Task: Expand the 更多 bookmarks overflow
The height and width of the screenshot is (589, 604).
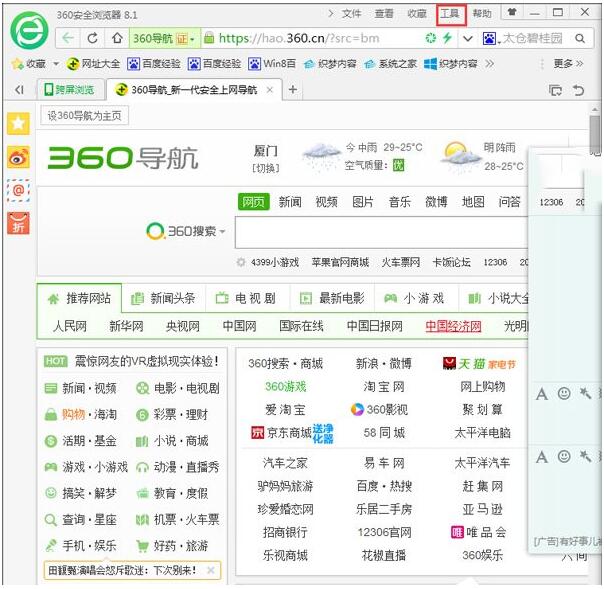Action: pos(569,64)
